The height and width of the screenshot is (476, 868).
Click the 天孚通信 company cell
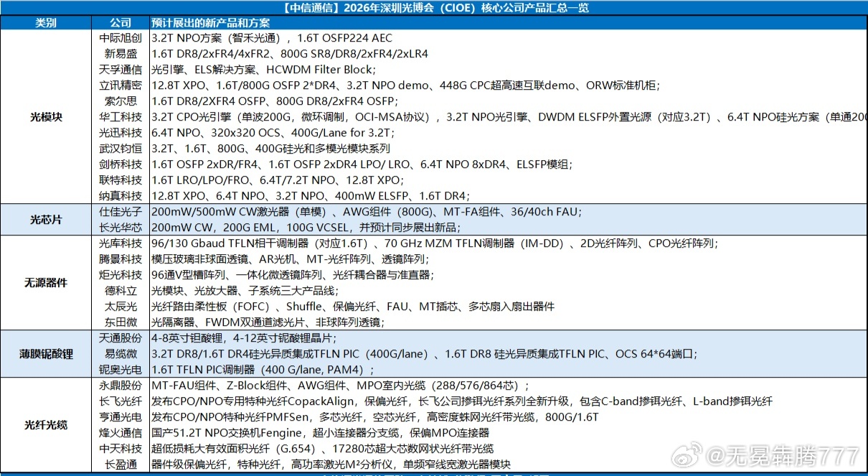tap(121, 70)
